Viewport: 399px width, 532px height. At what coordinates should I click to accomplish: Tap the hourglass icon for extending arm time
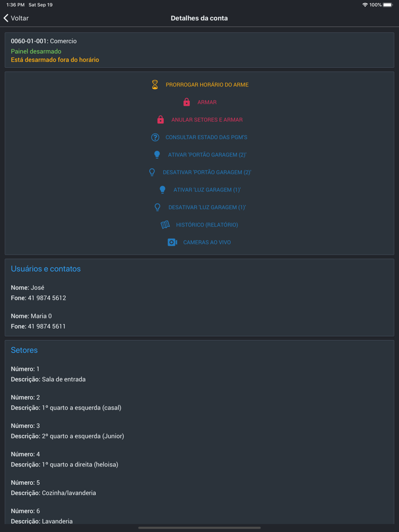(154, 84)
